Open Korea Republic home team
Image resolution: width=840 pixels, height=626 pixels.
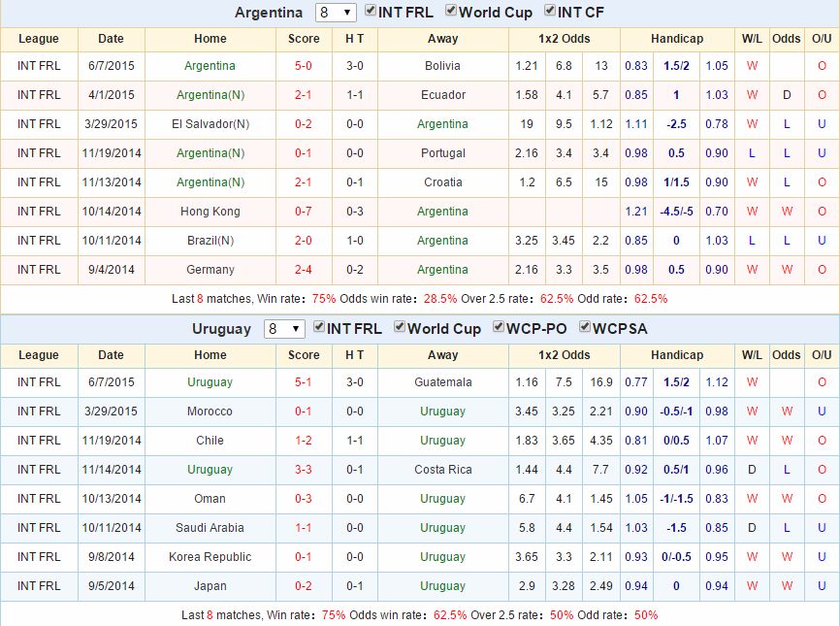click(210, 557)
